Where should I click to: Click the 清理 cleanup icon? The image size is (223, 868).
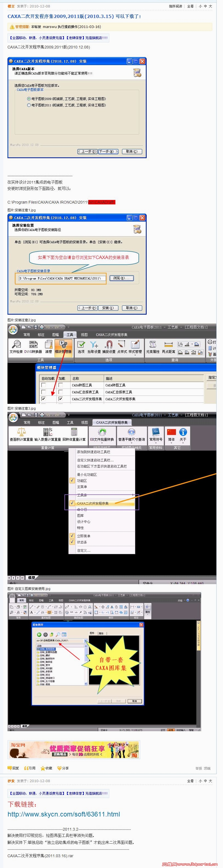[49, 344]
